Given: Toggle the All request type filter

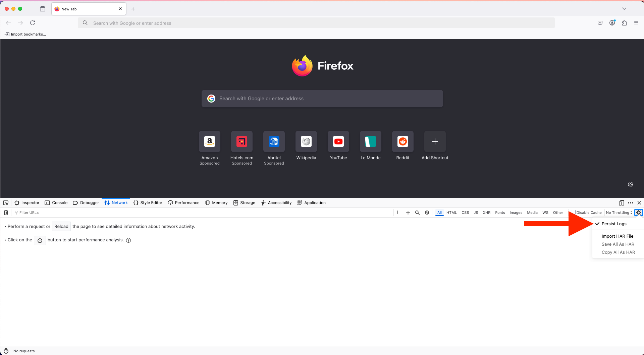Looking at the screenshot, I should [x=439, y=213].
